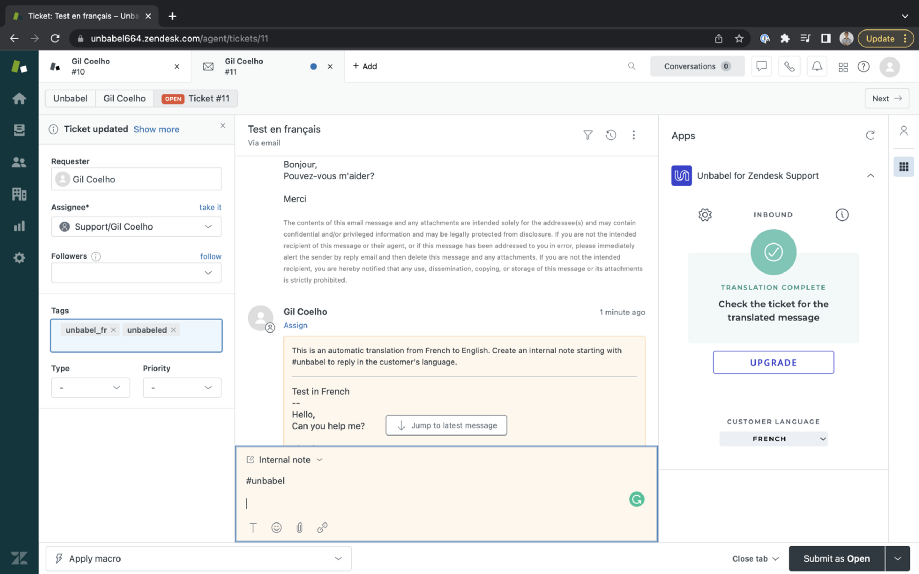Image resolution: width=919 pixels, height=574 pixels.
Task: Click the conversation filter funnel icon
Action: coord(588,135)
